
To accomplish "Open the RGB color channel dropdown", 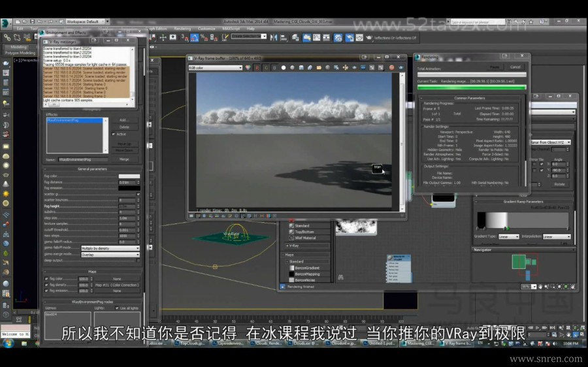I will click(216, 67).
